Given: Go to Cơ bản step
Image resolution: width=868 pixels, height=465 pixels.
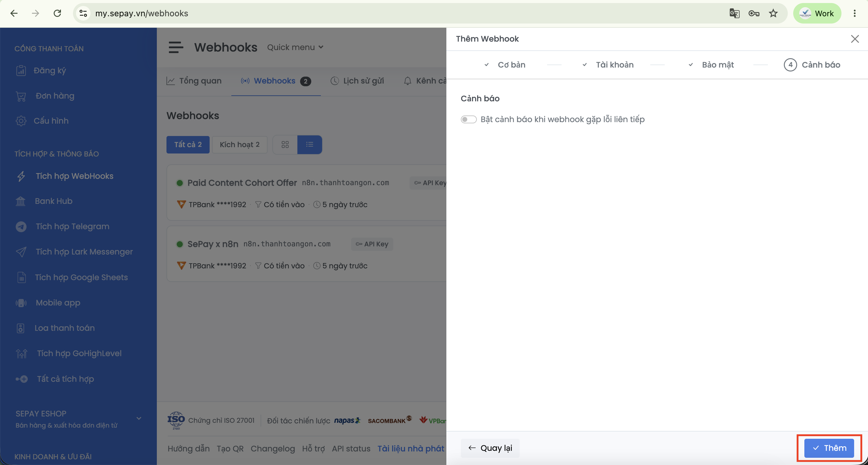Looking at the screenshot, I should 505,65.
